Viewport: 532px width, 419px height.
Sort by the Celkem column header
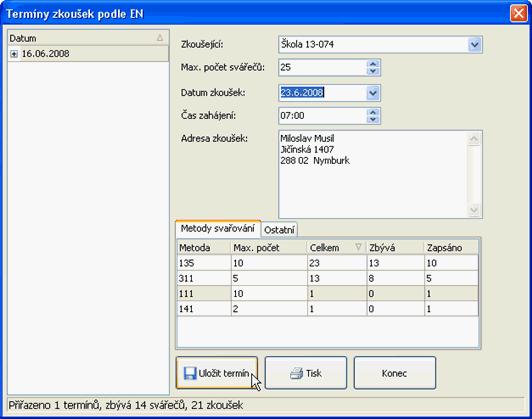point(337,248)
